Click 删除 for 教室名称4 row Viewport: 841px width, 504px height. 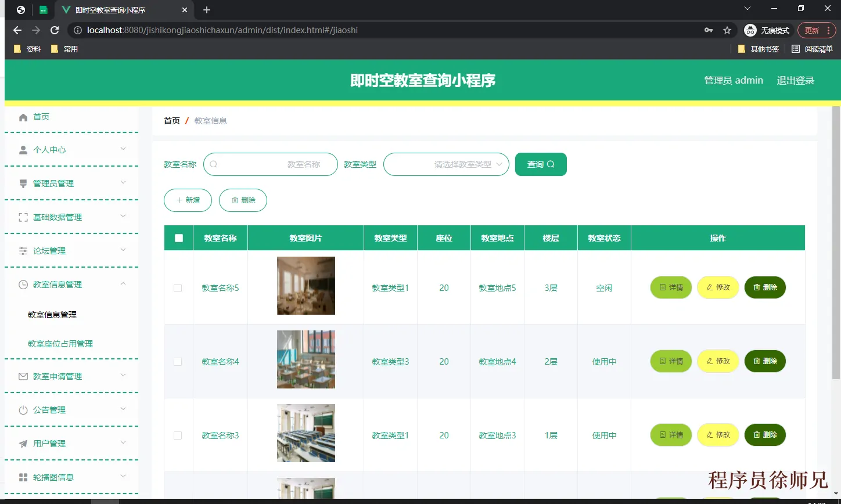765,361
